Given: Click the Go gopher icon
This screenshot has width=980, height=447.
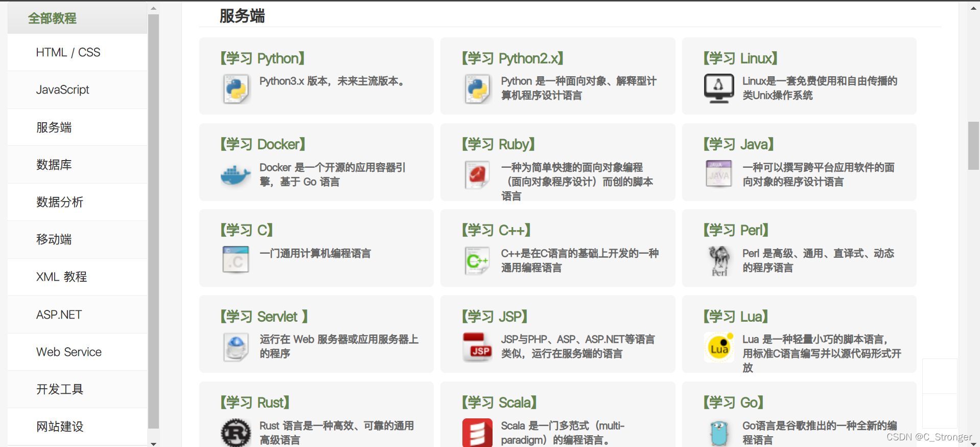Looking at the screenshot, I should (x=719, y=434).
